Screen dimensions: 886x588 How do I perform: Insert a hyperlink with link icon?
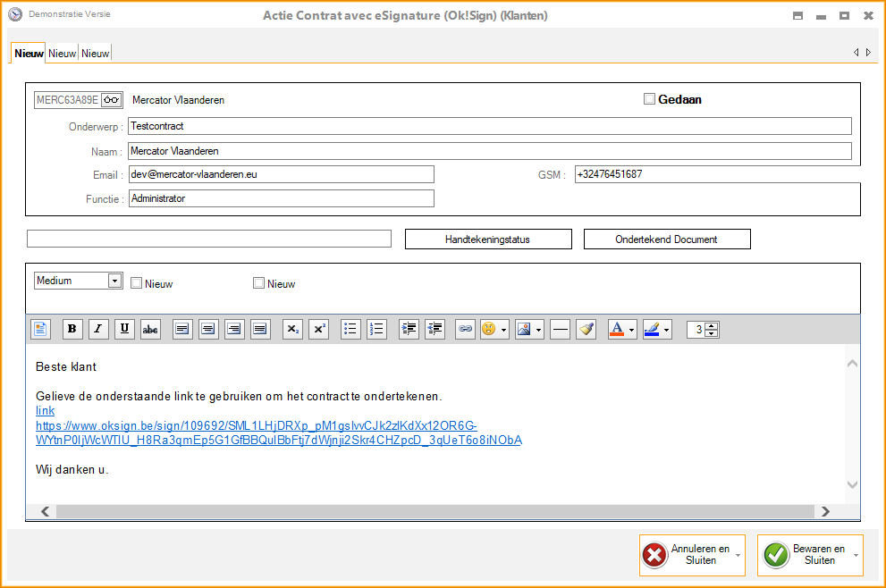(465, 329)
